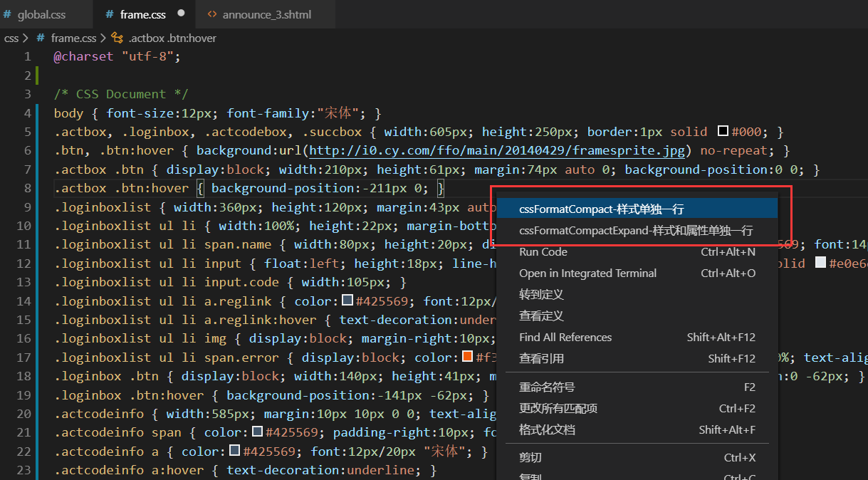
Task: Open the .actbox .btn:hover symbol breadcrumb
Action: [x=172, y=38]
